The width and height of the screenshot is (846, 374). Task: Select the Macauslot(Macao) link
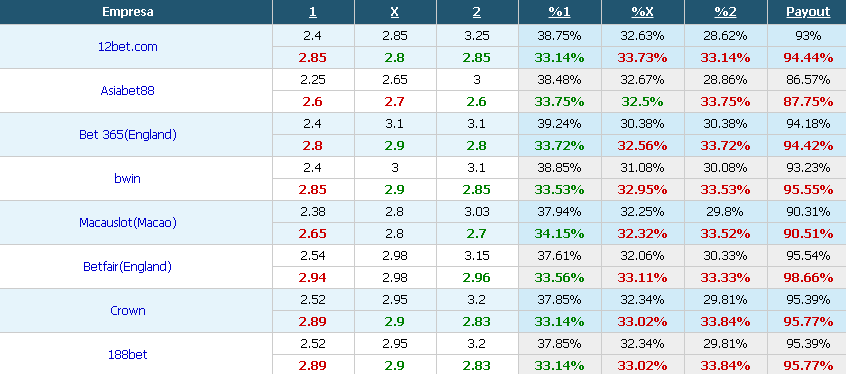(x=128, y=222)
